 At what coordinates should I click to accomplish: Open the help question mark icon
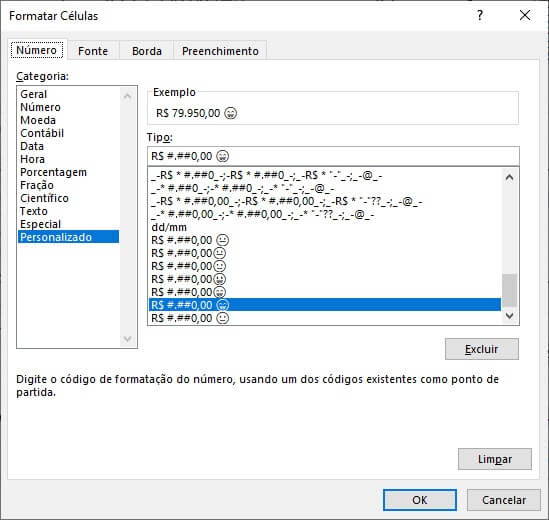pyautogui.click(x=480, y=15)
